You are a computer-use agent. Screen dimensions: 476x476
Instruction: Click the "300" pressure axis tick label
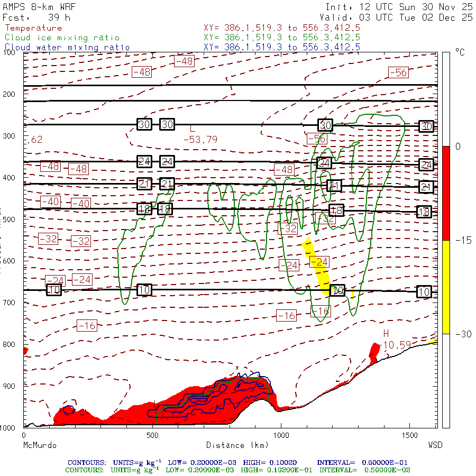(x=9, y=136)
